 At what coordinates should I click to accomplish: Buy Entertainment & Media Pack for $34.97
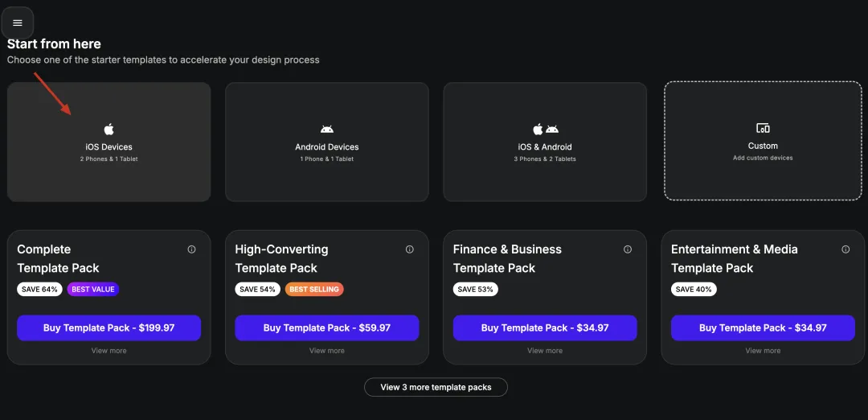point(763,327)
